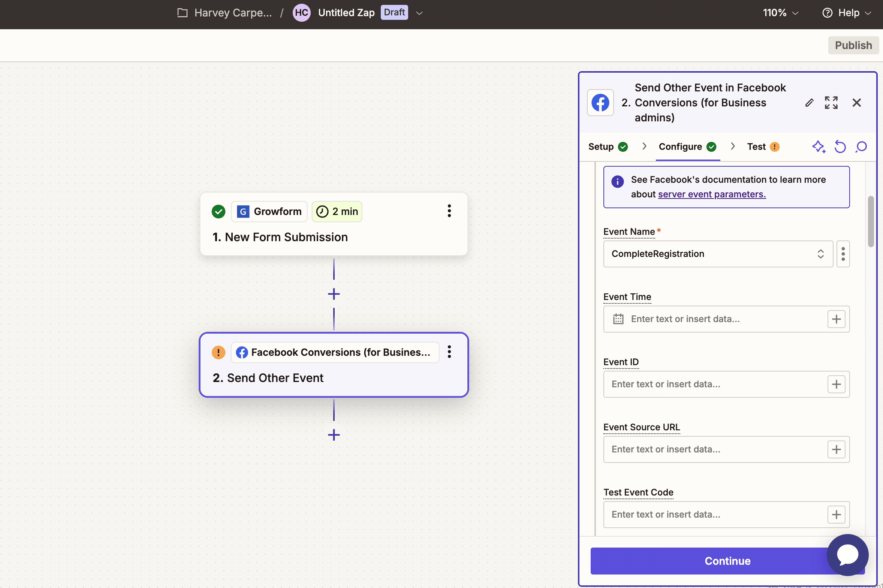Click the Continue button
The height and width of the screenshot is (588, 883).
pyautogui.click(x=727, y=561)
